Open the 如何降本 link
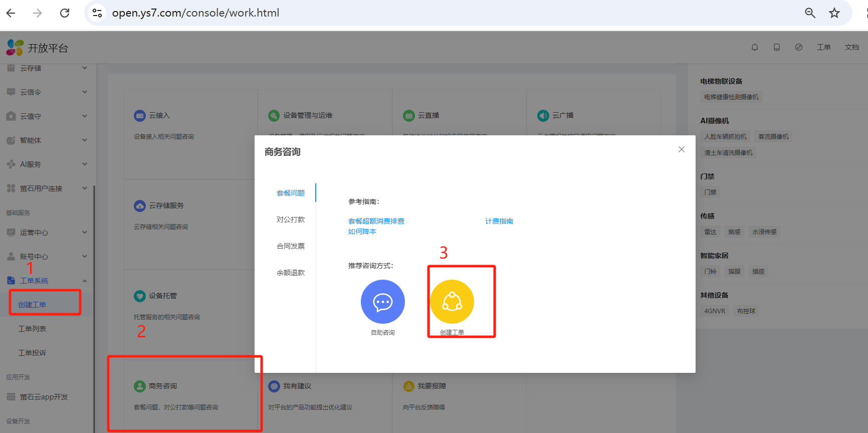868x433 pixels. (x=362, y=232)
